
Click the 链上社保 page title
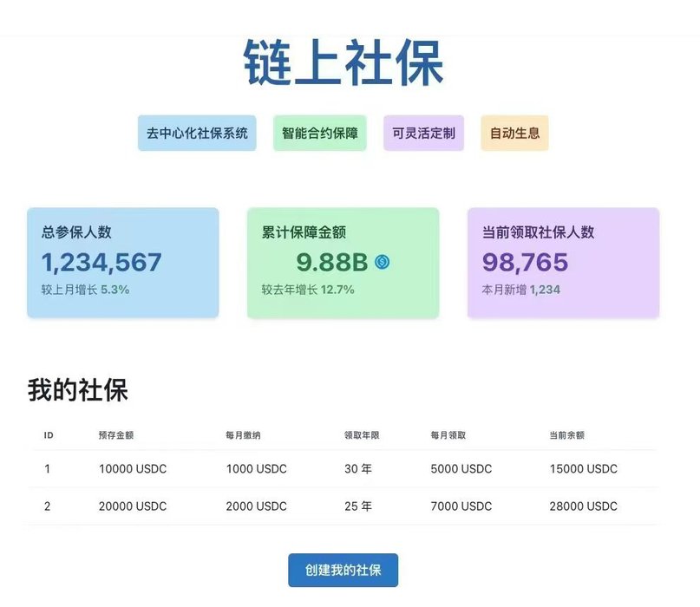pyautogui.click(x=343, y=62)
